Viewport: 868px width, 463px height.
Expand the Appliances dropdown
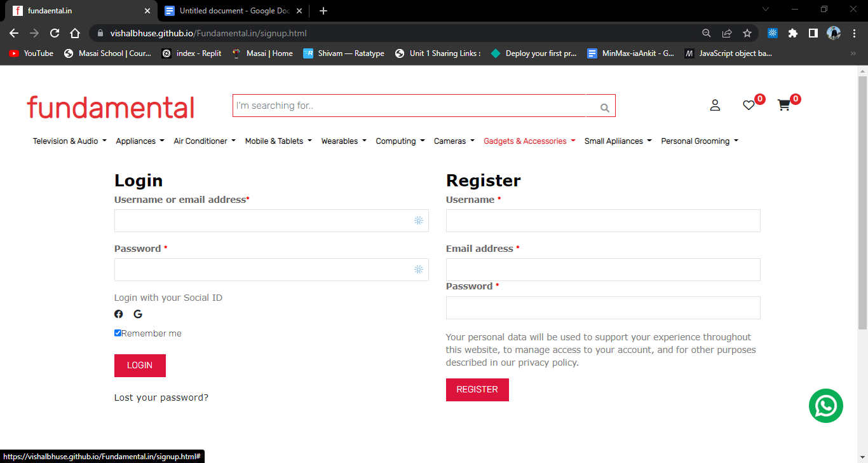[x=140, y=141]
